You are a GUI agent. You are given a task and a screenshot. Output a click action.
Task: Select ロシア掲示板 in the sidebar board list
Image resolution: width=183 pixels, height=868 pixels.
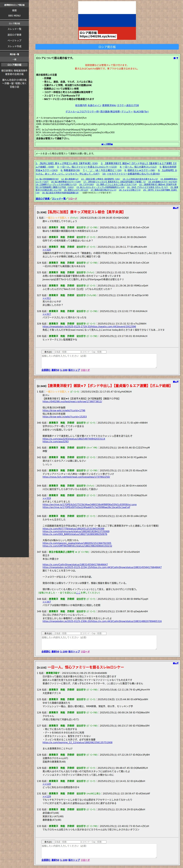(x=14, y=65)
